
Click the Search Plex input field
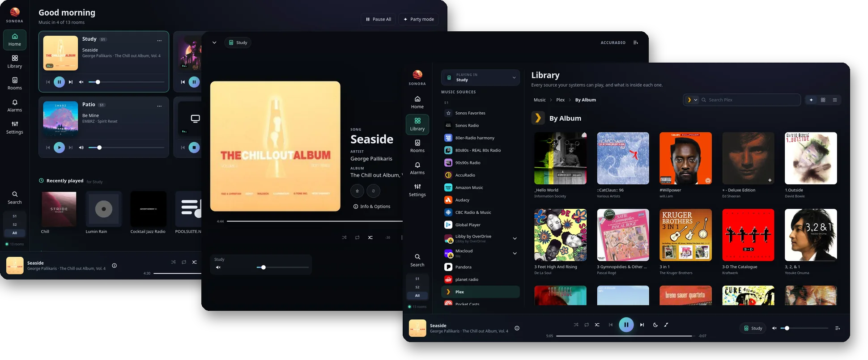coord(753,100)
